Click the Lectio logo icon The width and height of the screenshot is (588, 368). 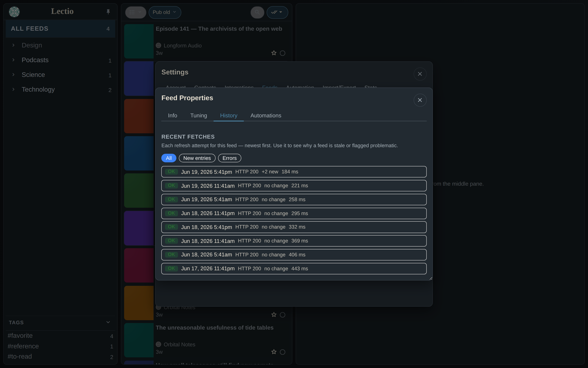pos(14,12)
